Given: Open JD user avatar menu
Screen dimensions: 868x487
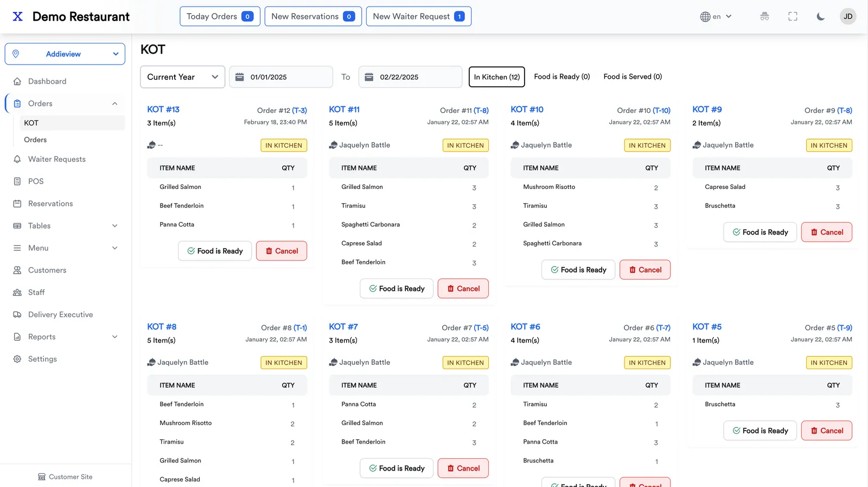Looking at the screenshot, I should pyautogui.click(x=848, y=16).
